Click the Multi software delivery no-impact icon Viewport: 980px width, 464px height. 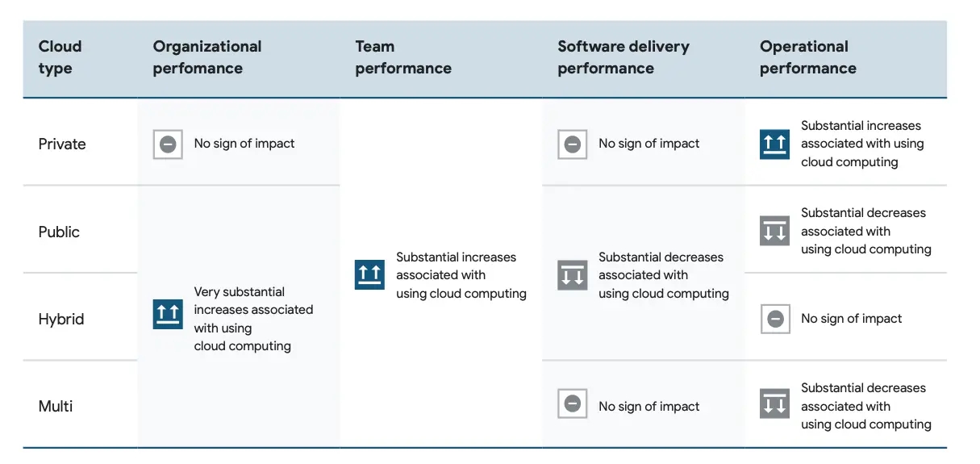tap(572, 403)
